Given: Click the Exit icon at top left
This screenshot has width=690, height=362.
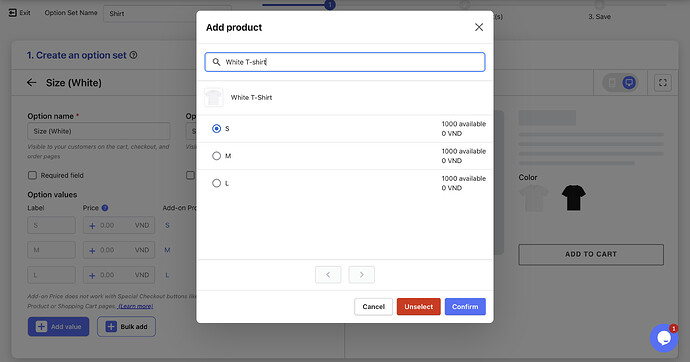Looking at the screenshot, I should [12, 13].
